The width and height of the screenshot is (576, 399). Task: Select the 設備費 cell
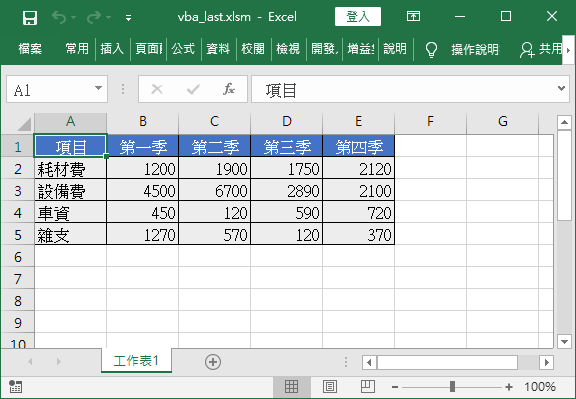[x=71, y=191]
